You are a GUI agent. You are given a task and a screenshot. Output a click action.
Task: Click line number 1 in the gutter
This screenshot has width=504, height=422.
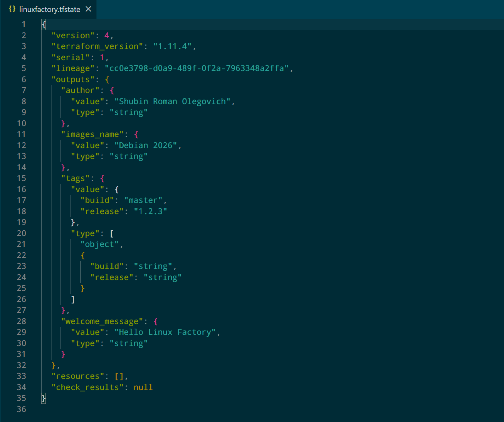pos(24,24)
